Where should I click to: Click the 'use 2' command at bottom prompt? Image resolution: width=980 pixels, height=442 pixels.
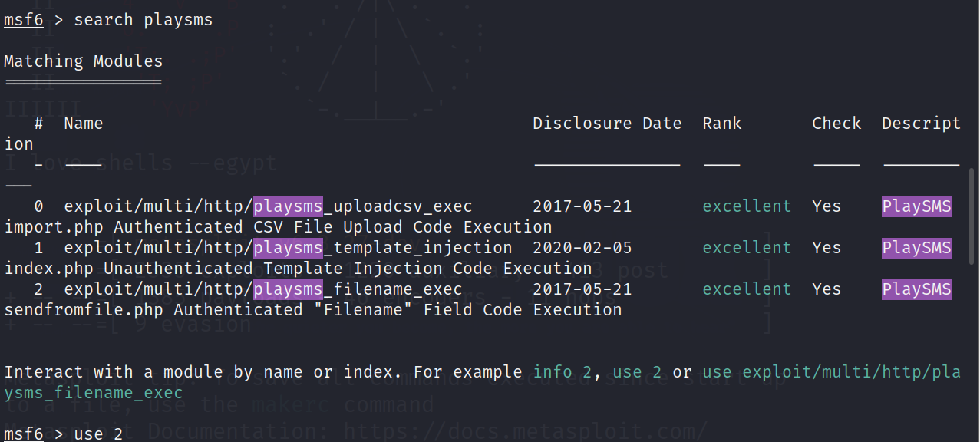click(98, 434)
